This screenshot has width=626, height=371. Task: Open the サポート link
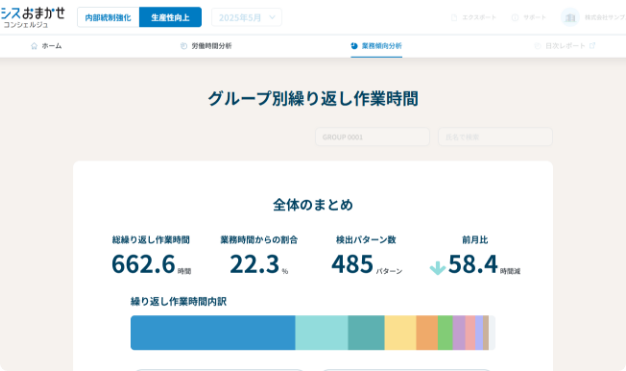[529, 18]
